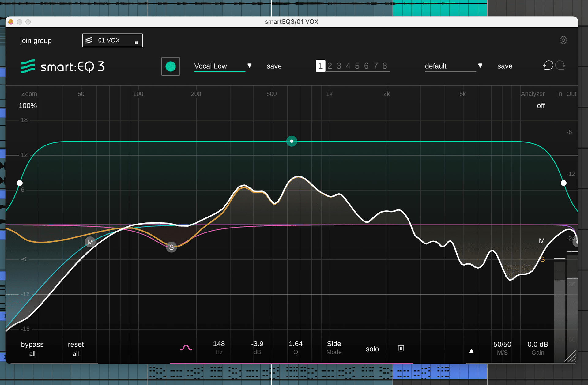Click the 1.64 Q value
588x385 pixels.
coord(296,344)
